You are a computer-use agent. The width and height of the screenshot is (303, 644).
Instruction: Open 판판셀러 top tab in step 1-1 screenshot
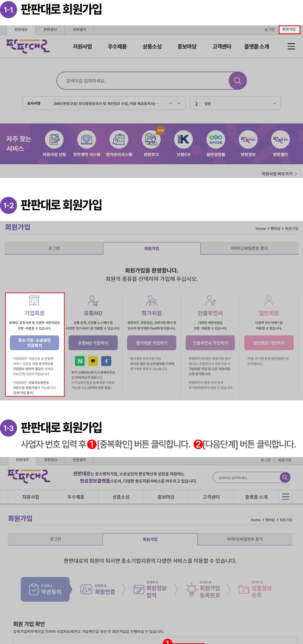[x=79, y=30]
